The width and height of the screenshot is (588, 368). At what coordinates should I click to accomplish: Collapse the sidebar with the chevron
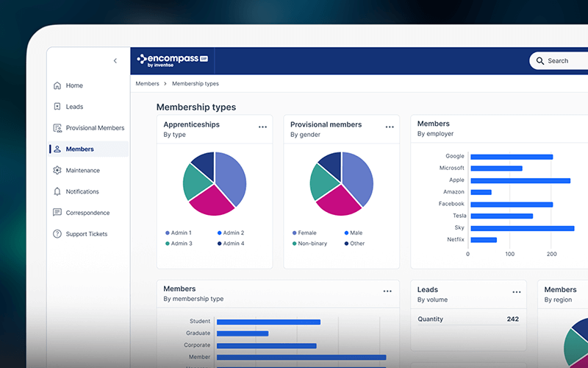pos(115,61)
